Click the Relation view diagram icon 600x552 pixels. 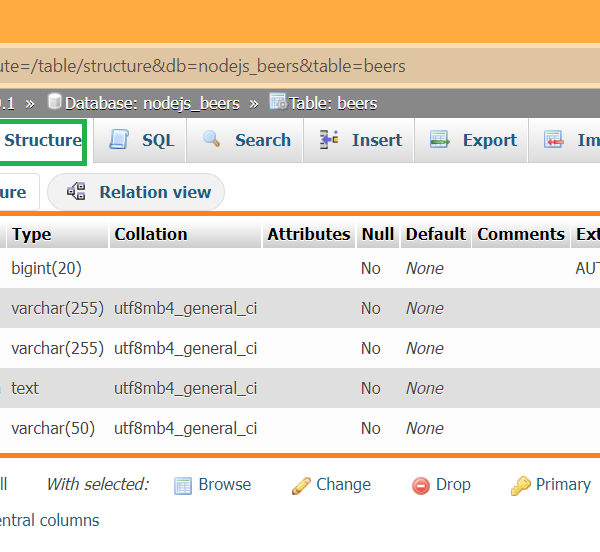(76, 192)
